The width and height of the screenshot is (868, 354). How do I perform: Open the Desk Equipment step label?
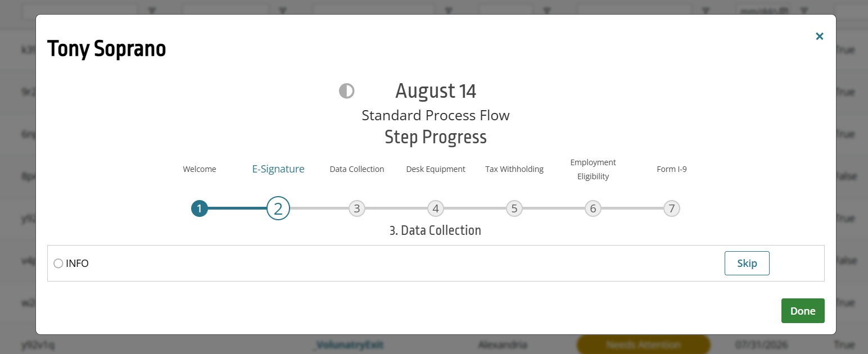(436, 169)
